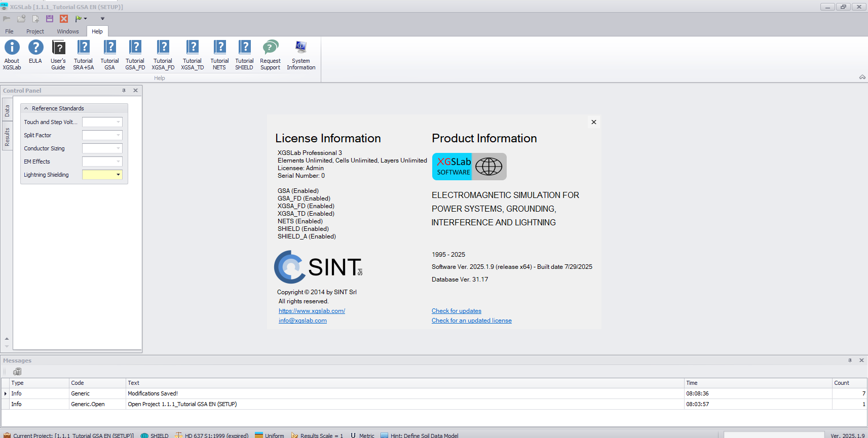
Task: Click Results Scale = 1 in status bar
Action: [322, 435]
